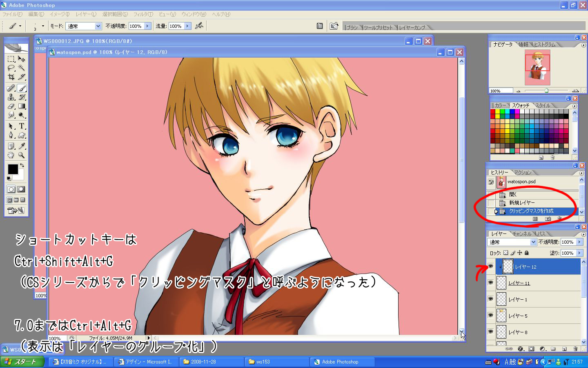
Task: Select the Healing Brush tool
Action: tap(11, 88)
